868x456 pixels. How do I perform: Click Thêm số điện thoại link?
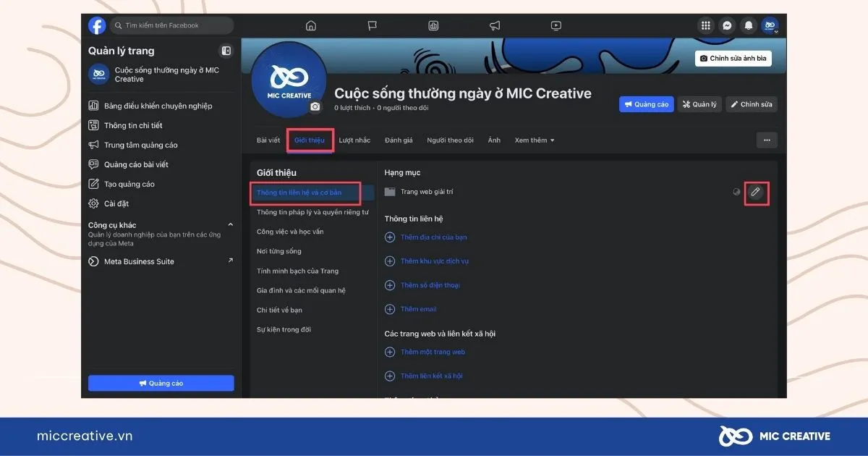(x=430, y=285)
